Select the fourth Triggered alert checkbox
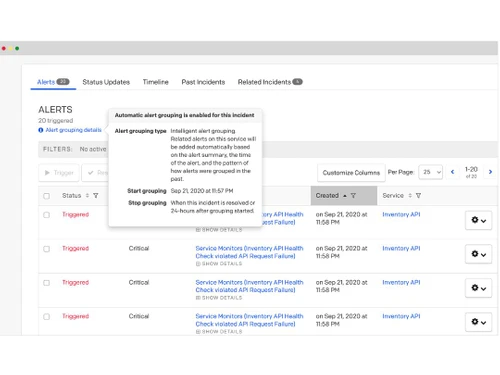500x375 pixels. 47,317
